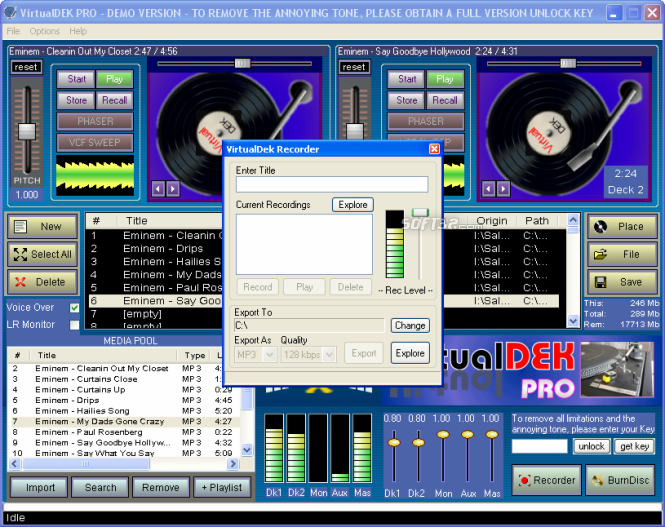Open the Quality 128 kbps dropdown

click(x=330, y=354)
